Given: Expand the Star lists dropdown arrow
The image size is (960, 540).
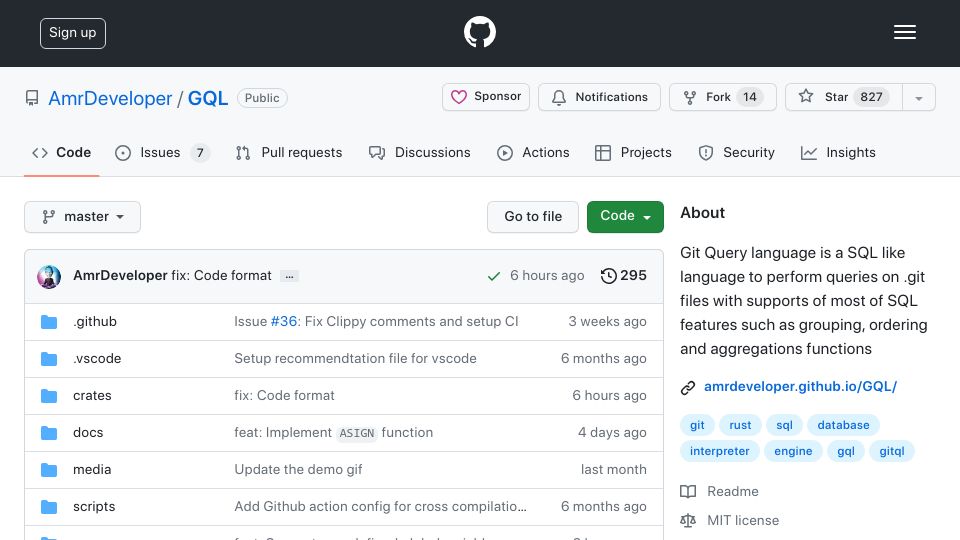Looking at the screenshot, I should (918, 97).
